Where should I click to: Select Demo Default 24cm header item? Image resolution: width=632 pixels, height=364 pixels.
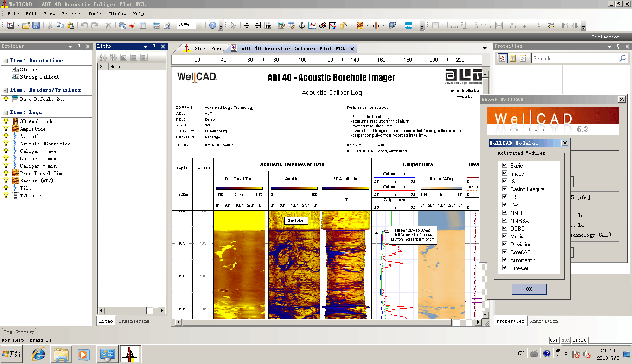pyautogui.click(x=44, y=99)
